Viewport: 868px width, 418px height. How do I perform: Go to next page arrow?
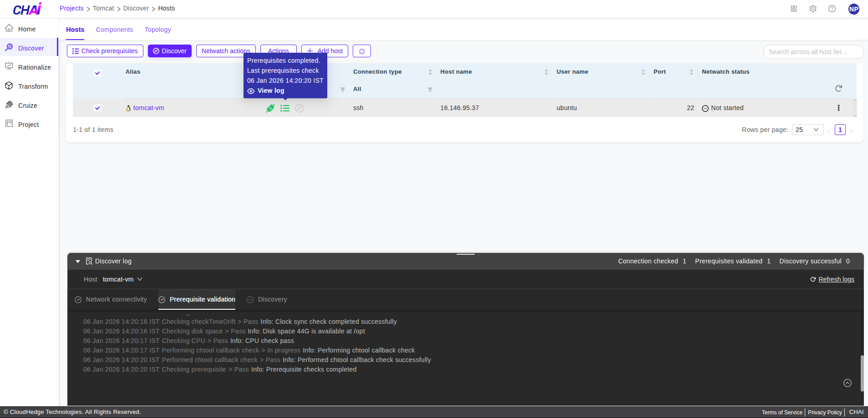pos(851,131)
